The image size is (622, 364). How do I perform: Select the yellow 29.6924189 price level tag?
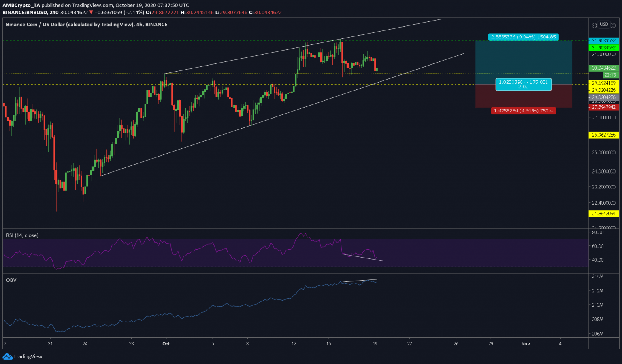coord(603,83)
